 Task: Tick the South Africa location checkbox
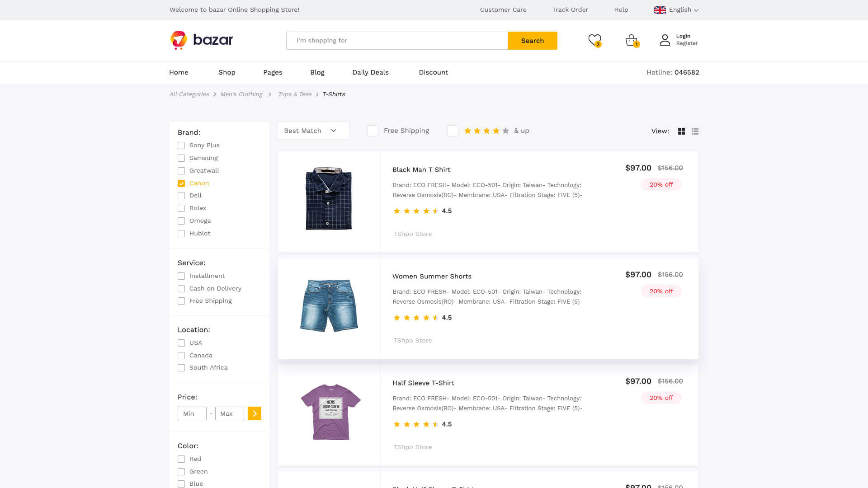(181, 368)
